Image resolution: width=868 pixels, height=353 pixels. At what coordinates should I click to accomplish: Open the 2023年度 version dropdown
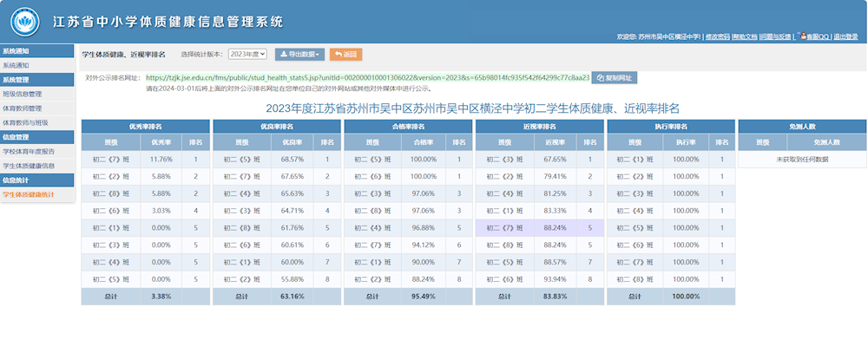pyautogui.click(x=247, y=55)
